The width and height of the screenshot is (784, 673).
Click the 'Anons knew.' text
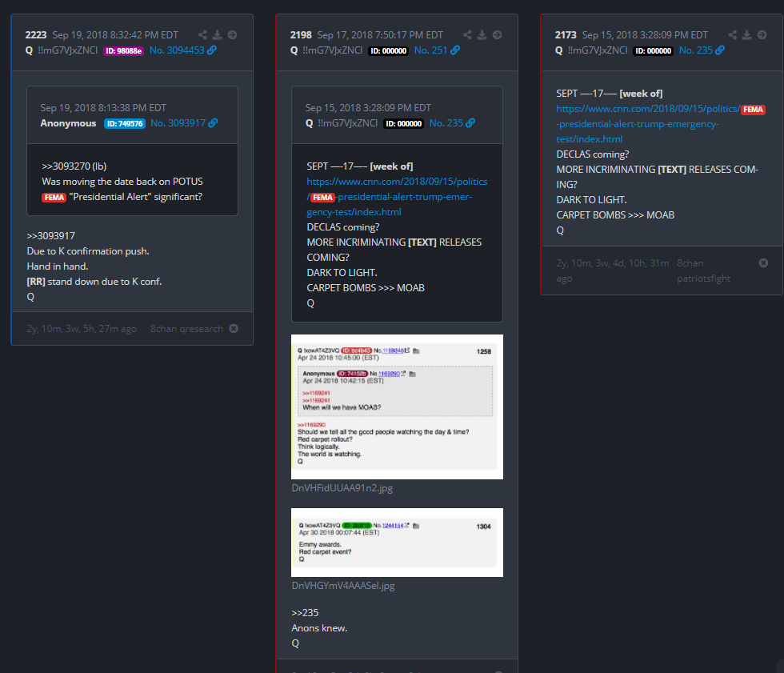(x=319, y=628)
